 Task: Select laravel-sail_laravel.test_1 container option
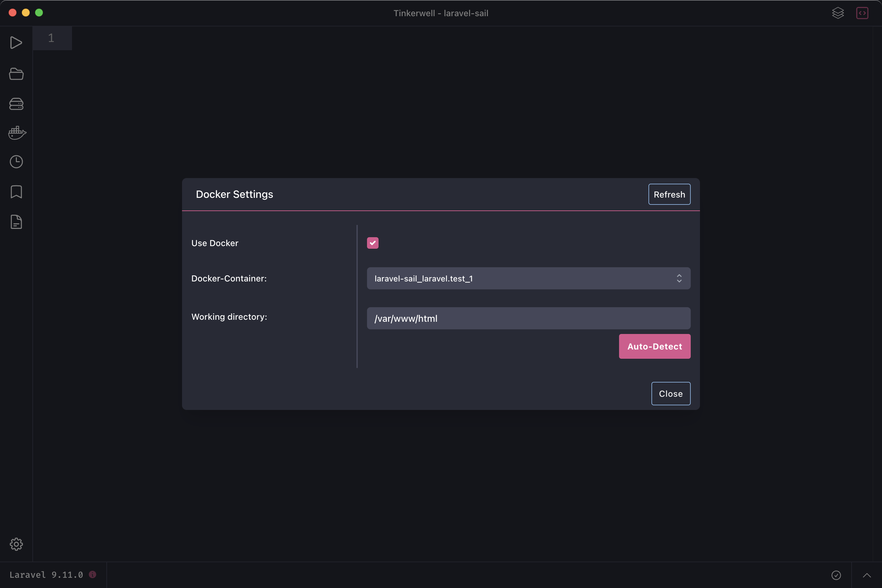423,278
